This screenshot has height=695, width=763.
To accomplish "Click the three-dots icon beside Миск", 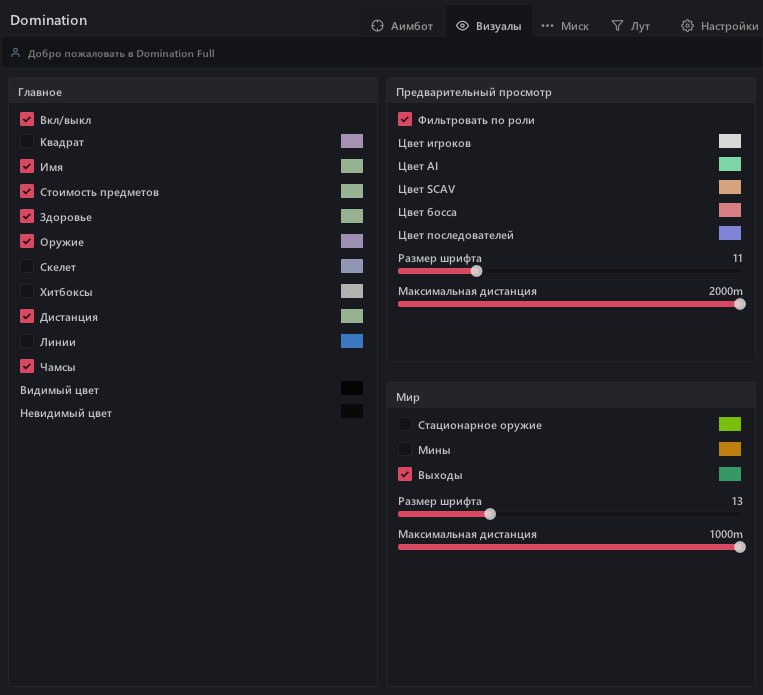I will pyautogui.click(x=547, y=26).
